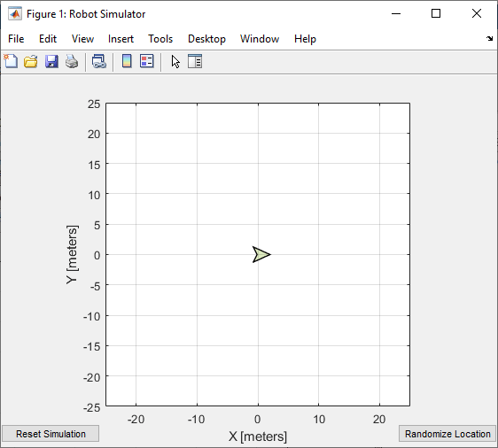
Task: Click the MATLAB logo in title bar
Action: click(x=15, y=14)
